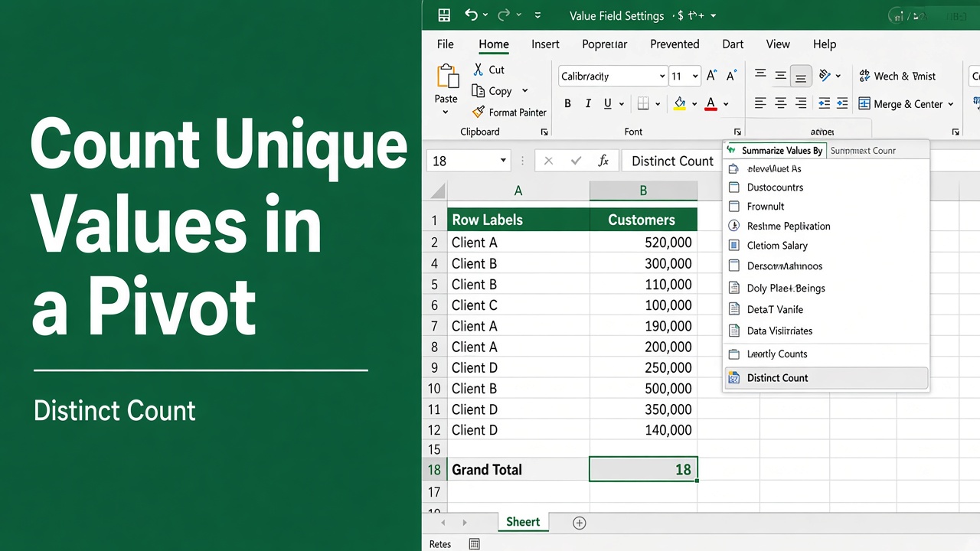This screenshot has width=980, height=551.
Task: Expand the Copy options arrow
Action: (524, 91)
